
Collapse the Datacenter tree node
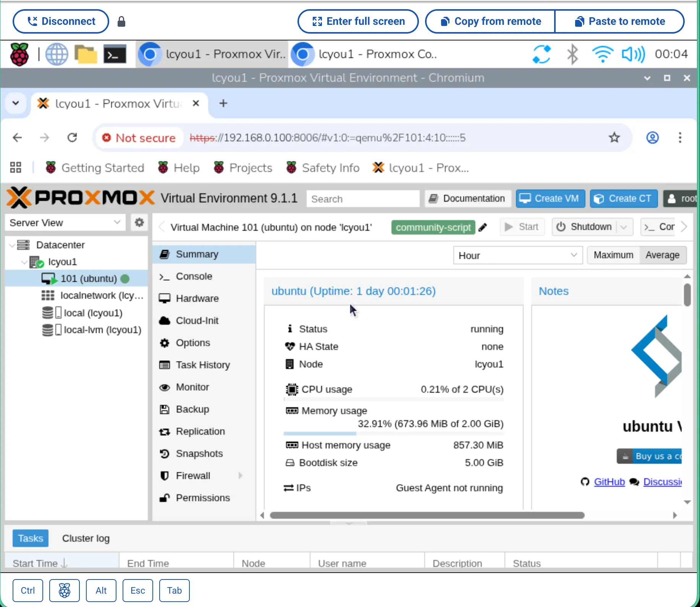(12, 245)
